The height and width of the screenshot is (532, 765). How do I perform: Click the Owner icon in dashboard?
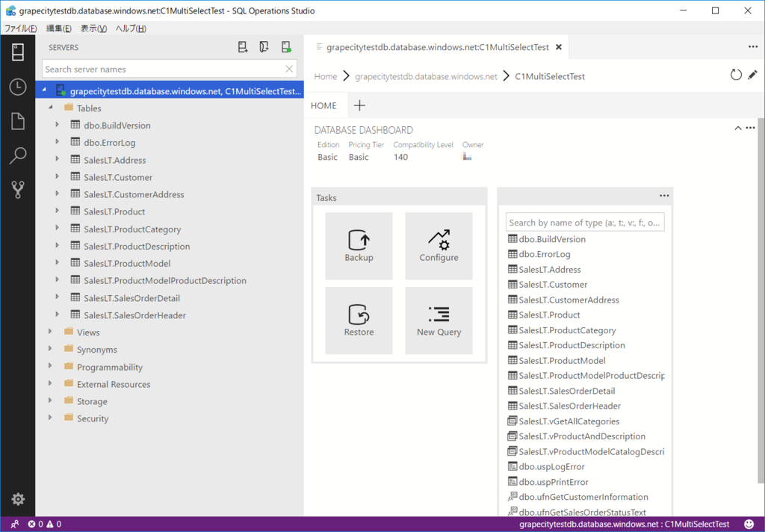point(467,157)
